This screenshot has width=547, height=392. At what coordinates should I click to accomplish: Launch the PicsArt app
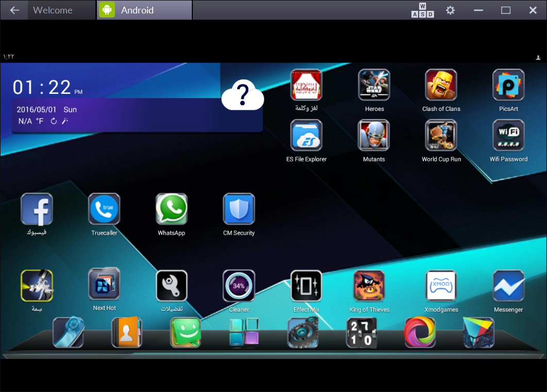(508, 85)
